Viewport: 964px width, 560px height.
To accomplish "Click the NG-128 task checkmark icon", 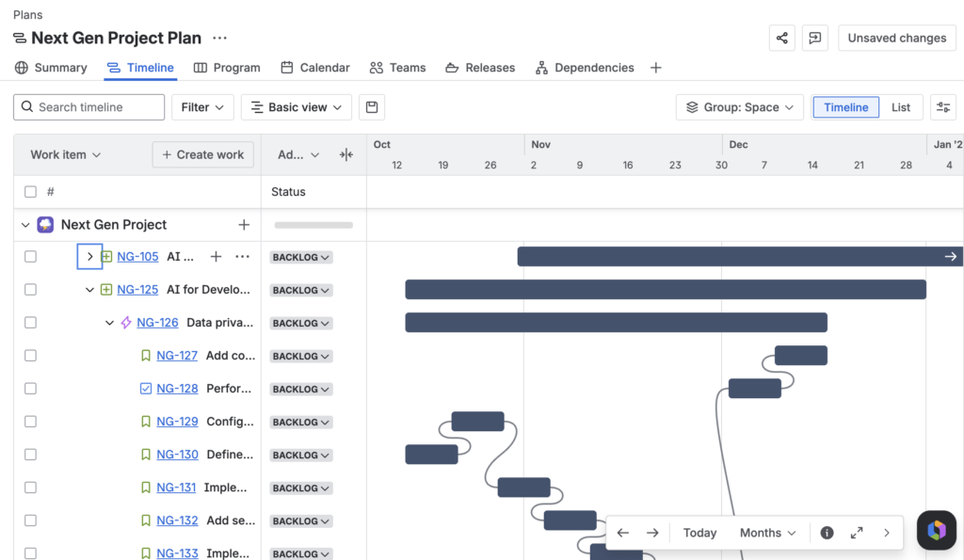I will [x=146, y=389].
